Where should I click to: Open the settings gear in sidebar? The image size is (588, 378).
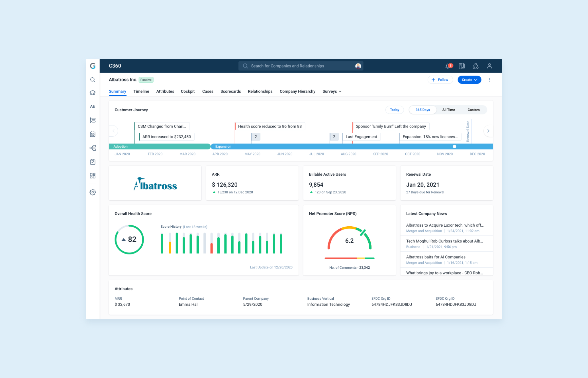click(x=93, y=192)
